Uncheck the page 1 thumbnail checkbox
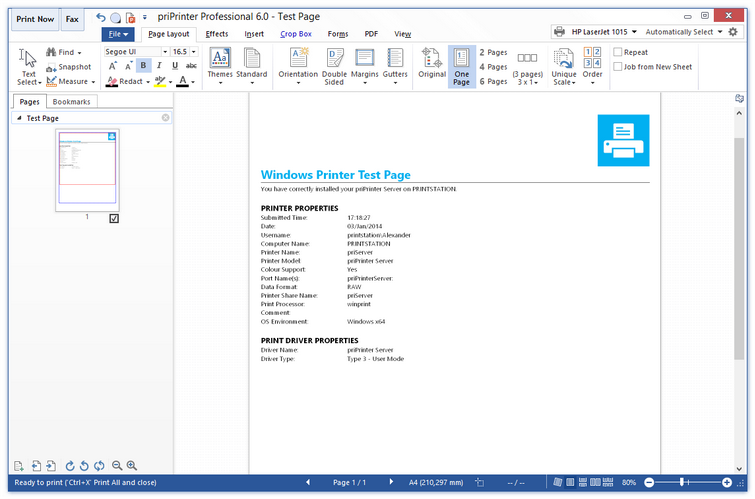This screenshot has width=755, height=499. pos(114,219)
